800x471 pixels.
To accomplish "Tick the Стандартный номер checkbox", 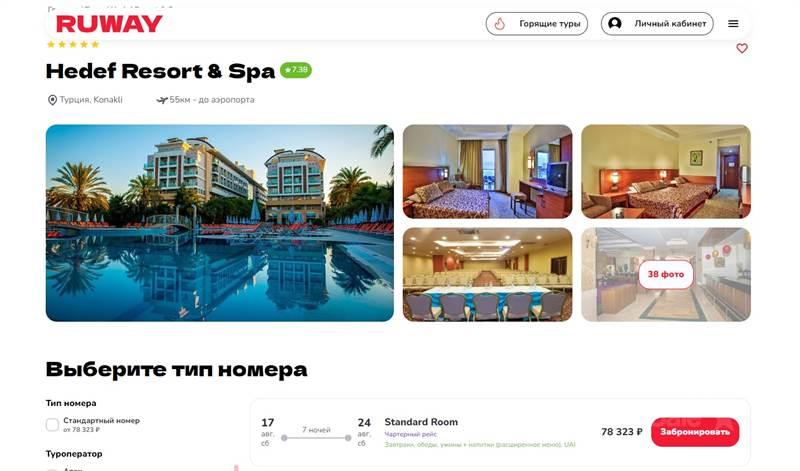I will (x=52, y=425).
